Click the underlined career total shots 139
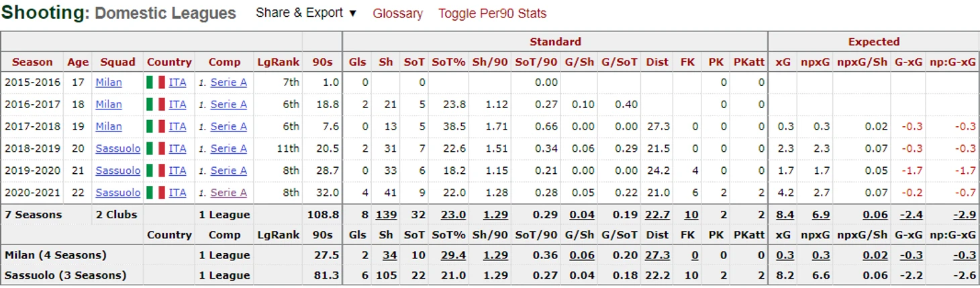 coord(386,215)
